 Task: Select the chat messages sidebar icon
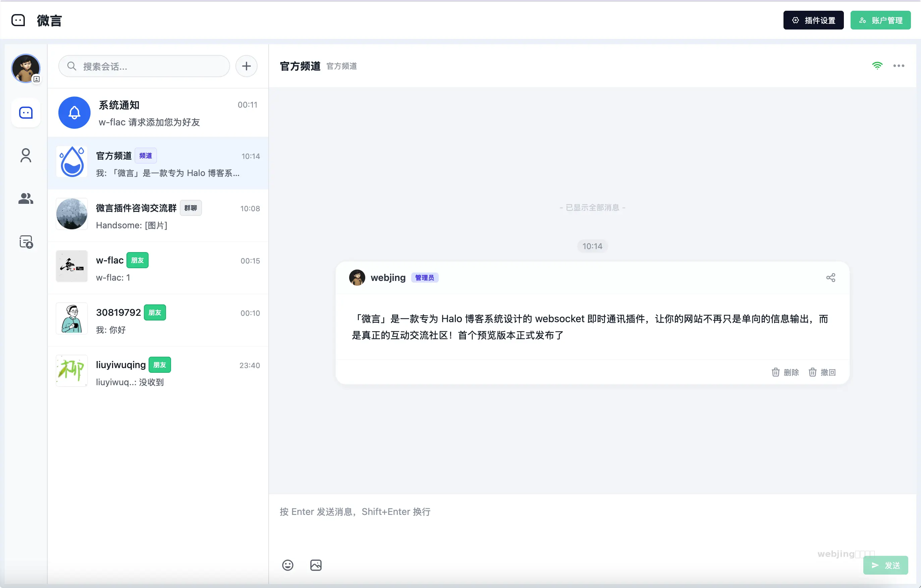point(25,113)
